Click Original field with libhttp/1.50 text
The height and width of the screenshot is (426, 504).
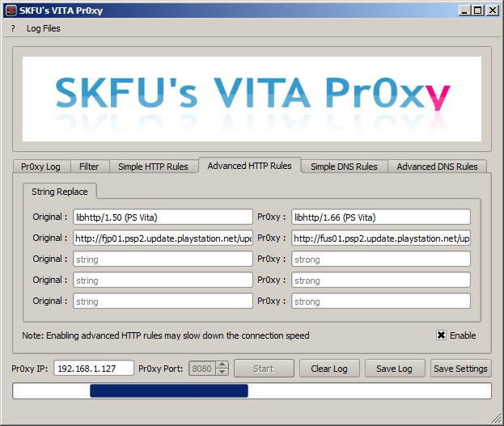163,217
